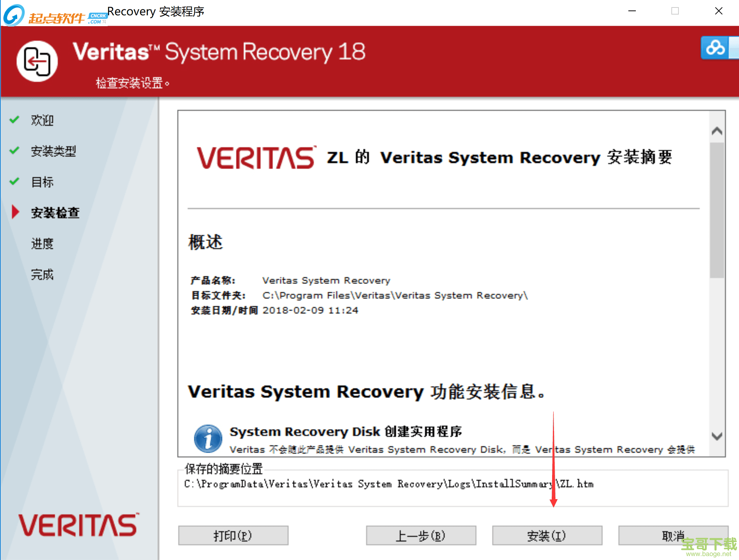Click the VERITAS logo in summary header
Image resolution: width=739 pixels, height=560 pixels.
tap(256, 157)
